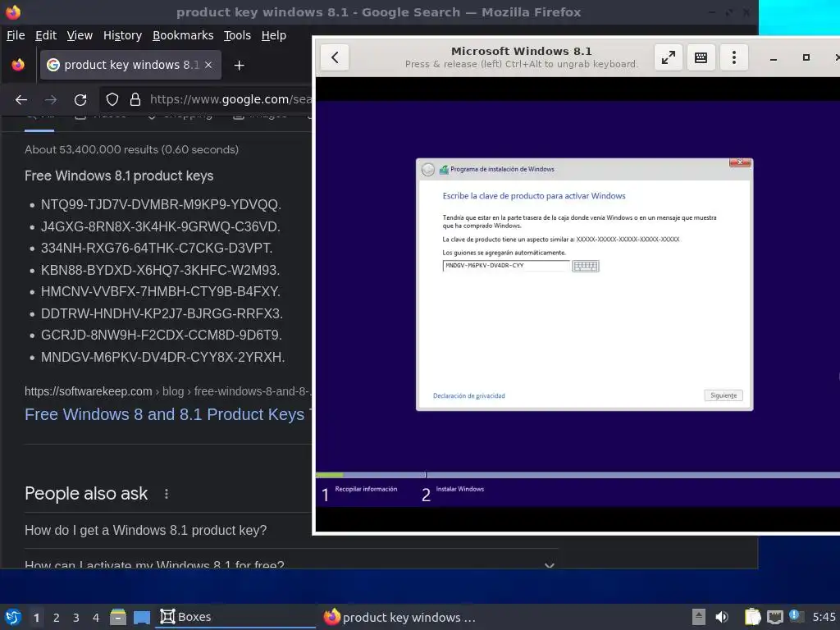
Task: Open Firefox File menu
Action: [16, 35]
